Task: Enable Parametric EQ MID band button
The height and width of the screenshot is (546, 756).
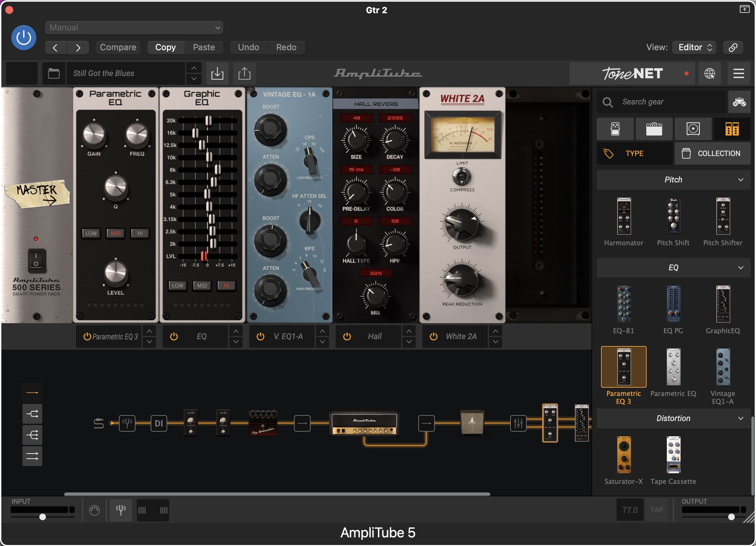Action: (x=115, y=233)
